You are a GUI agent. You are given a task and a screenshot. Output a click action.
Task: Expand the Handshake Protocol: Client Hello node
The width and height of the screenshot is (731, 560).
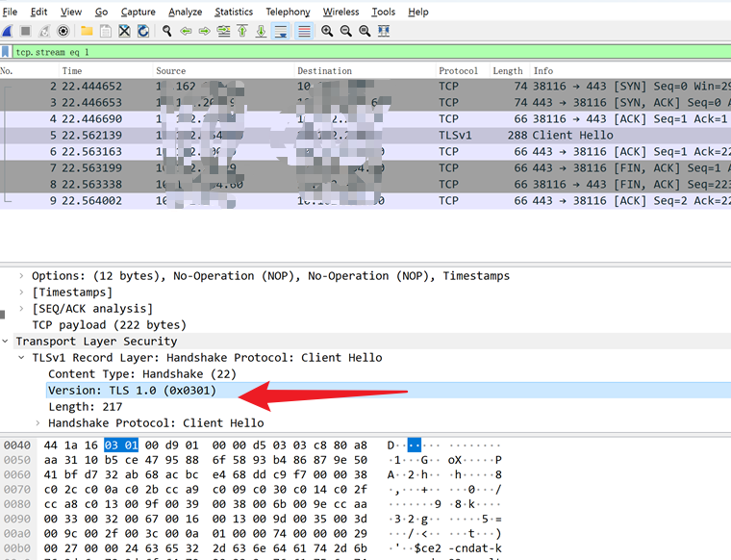[x=38, y=422]
